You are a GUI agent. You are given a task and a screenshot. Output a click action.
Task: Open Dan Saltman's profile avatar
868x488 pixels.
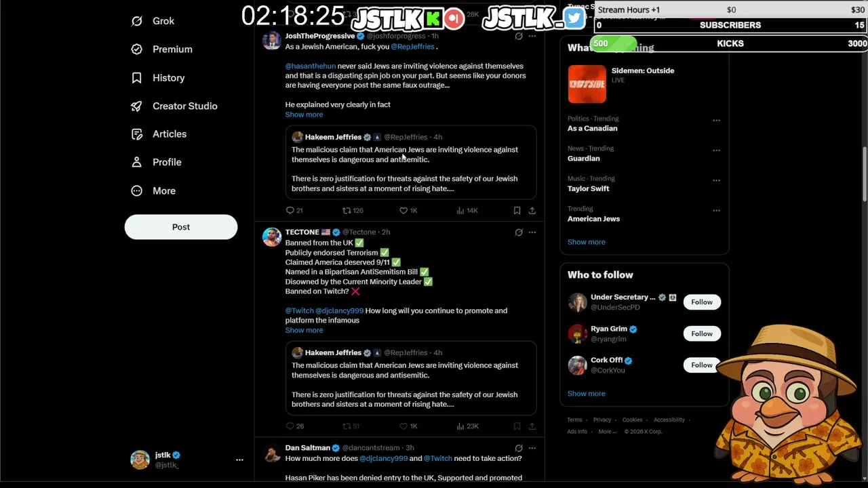click(272, 453)
